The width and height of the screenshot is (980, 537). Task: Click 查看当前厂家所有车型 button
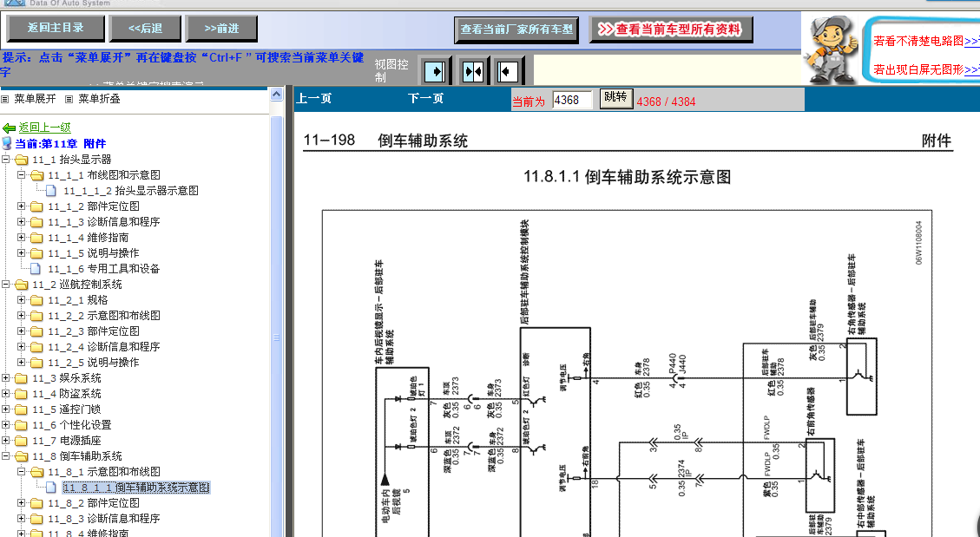click(x=516, y=29)
